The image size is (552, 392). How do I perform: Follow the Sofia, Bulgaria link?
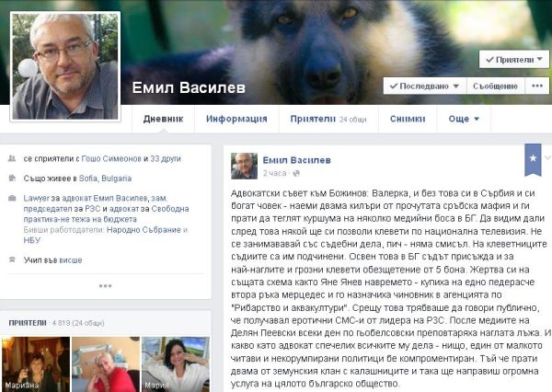(x=105, y=179)
